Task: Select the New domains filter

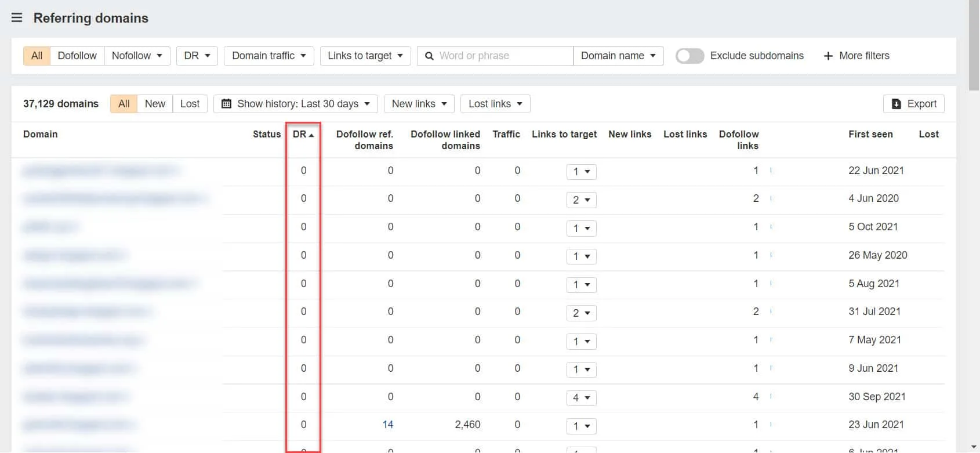Action: 155,104
